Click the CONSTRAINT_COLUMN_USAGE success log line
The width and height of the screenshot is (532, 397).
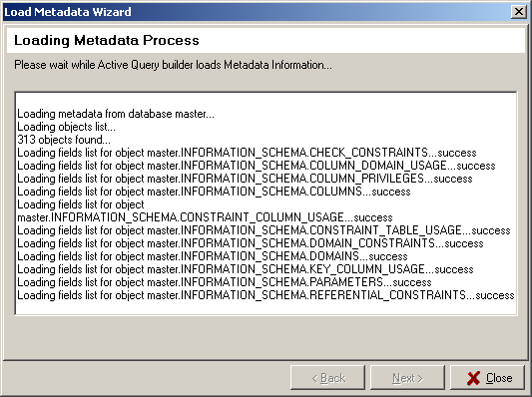click(205, 210)
